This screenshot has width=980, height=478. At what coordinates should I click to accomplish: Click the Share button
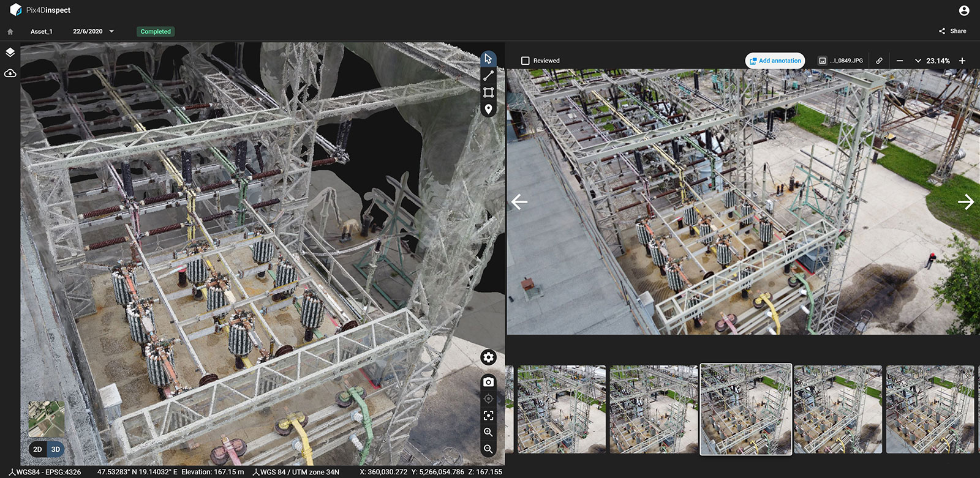pyautogui.click(x=952, y=31)
